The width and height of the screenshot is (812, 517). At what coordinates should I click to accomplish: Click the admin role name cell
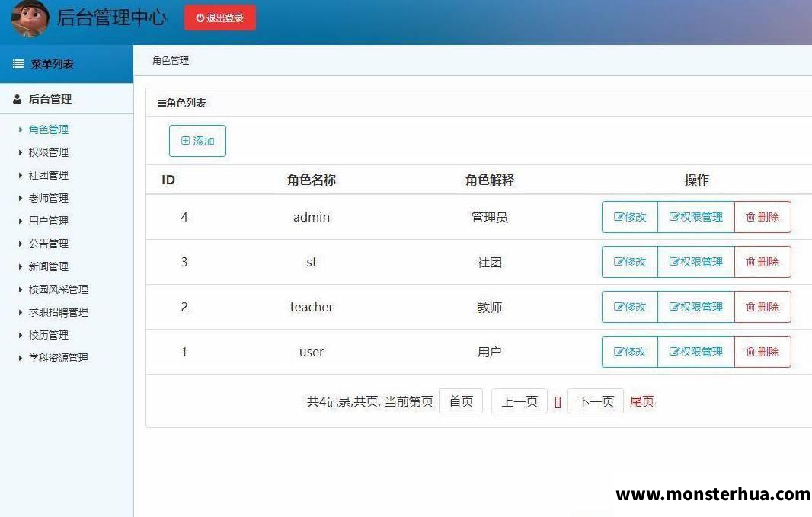tap(312, 217)
